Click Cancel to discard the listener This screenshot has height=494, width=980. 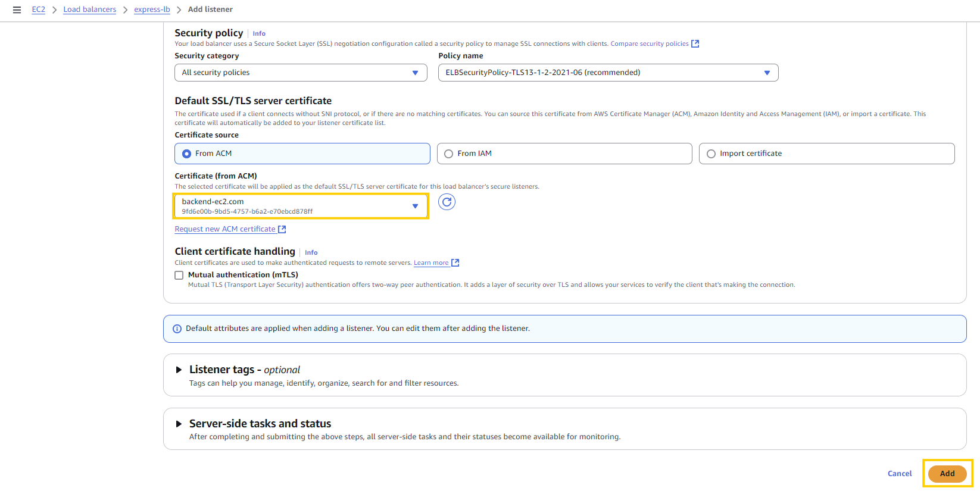(x=899, y=474)
